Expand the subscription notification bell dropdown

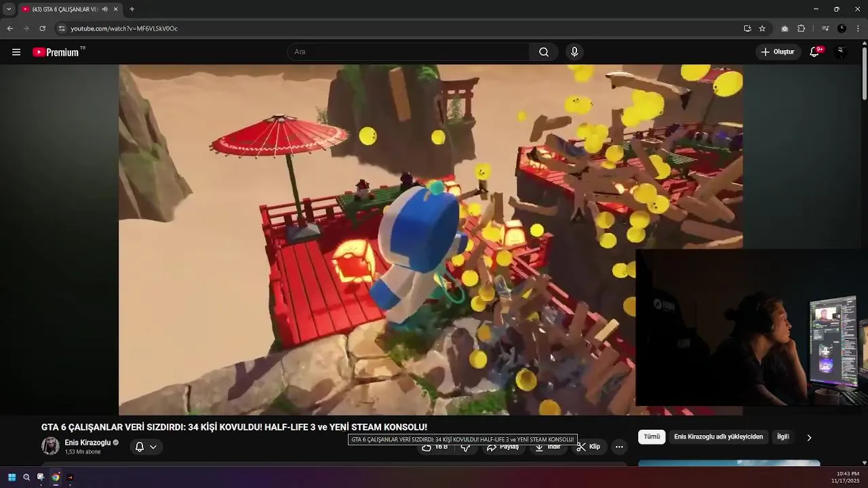(x=146, y=447)
